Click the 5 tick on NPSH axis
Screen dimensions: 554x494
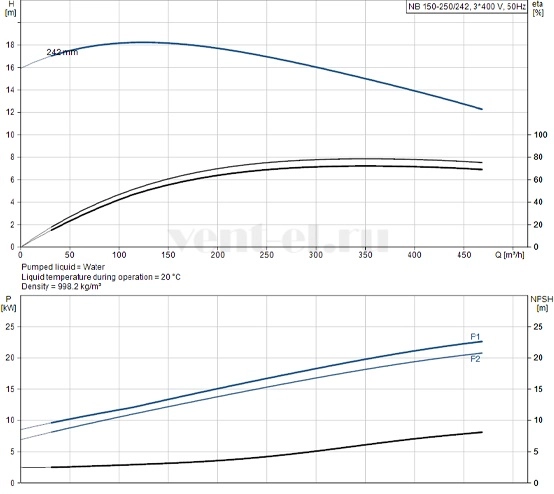click(536, 452)
